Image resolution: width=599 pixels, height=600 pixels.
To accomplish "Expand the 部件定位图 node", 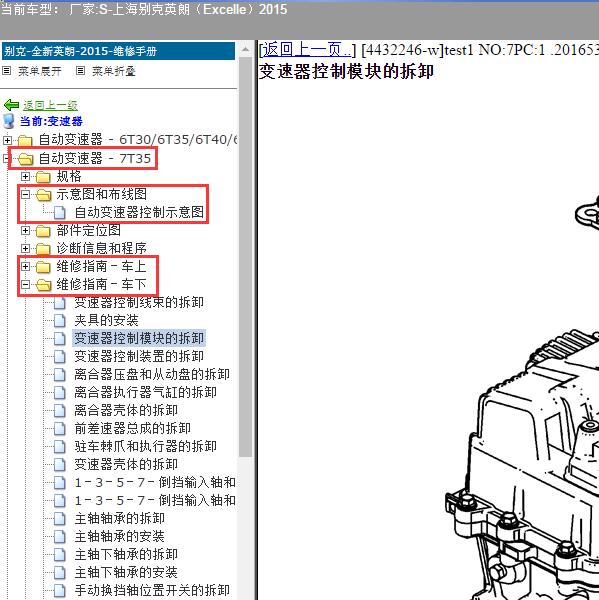I will (25, 230).
